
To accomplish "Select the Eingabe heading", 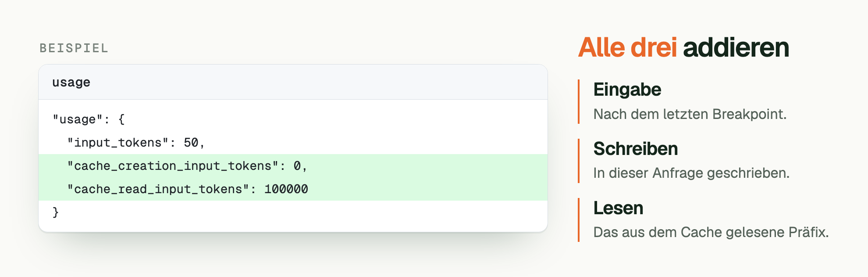I will click(x=627, y=90).
